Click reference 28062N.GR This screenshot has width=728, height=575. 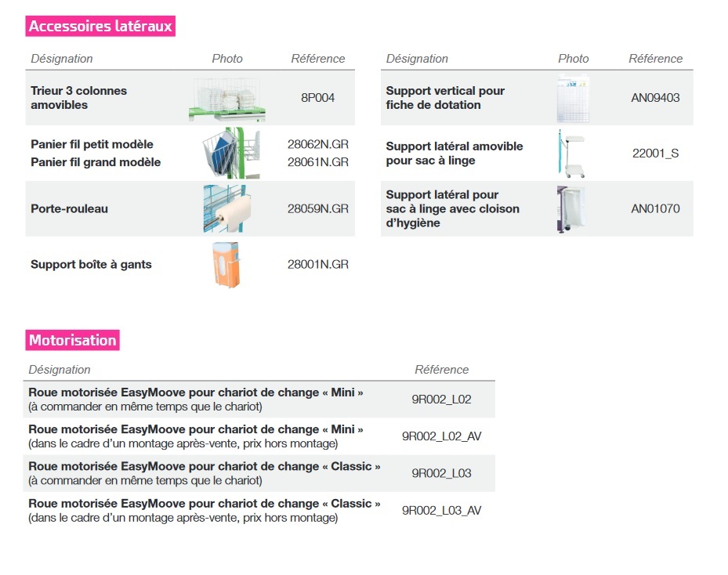coord(317,144)
